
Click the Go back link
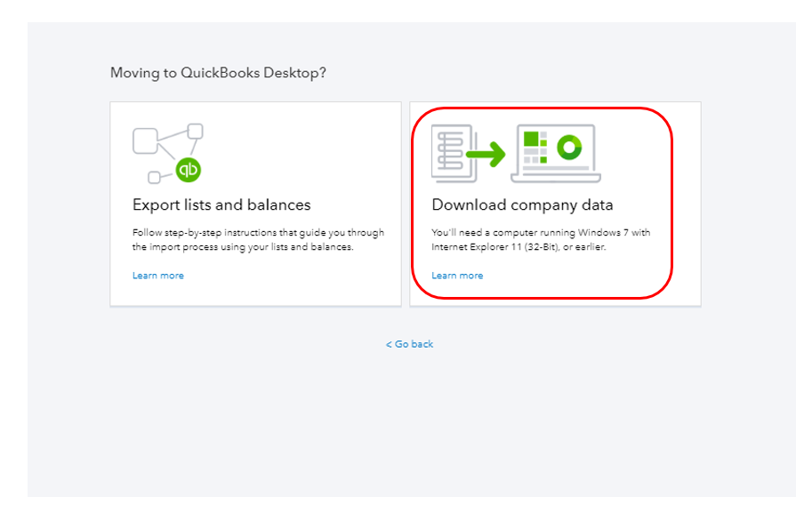pos(410,344)
